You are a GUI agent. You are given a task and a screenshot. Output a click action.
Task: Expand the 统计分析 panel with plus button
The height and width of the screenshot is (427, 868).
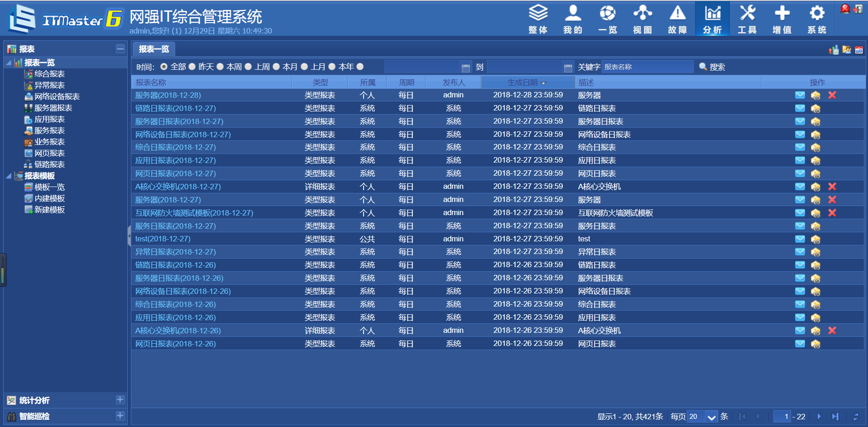pos(120,400)
